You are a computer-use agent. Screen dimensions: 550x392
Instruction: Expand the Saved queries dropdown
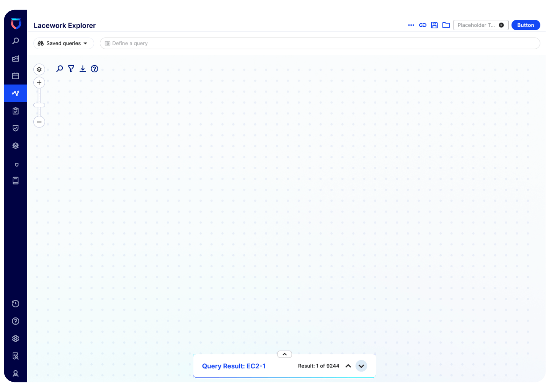click(64, 43)
